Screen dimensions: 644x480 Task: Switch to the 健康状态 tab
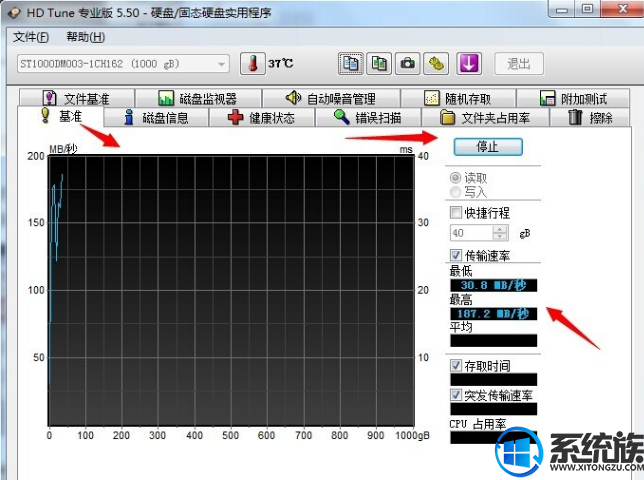[x=262, y=118]
